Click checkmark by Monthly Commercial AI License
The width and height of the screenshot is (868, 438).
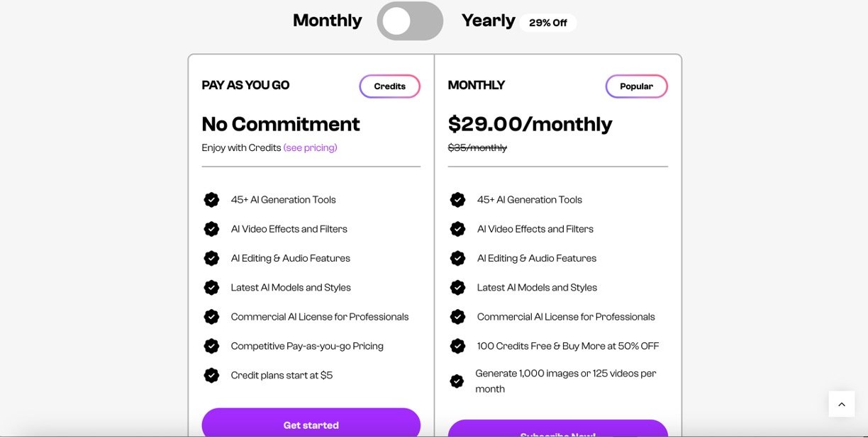457,317
